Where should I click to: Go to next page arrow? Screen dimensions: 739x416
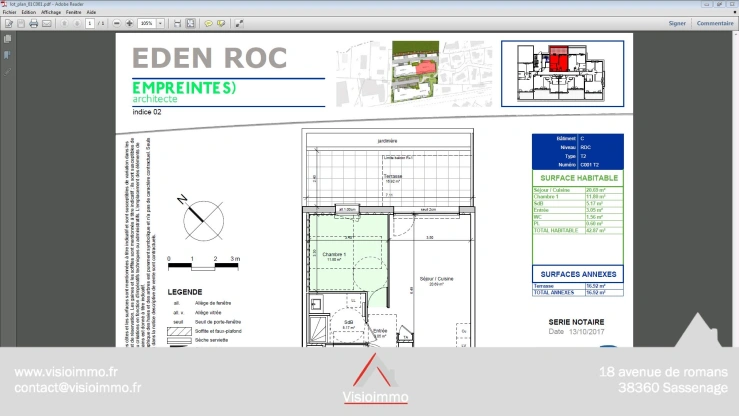pyautogui.click(x=77, y=23)
